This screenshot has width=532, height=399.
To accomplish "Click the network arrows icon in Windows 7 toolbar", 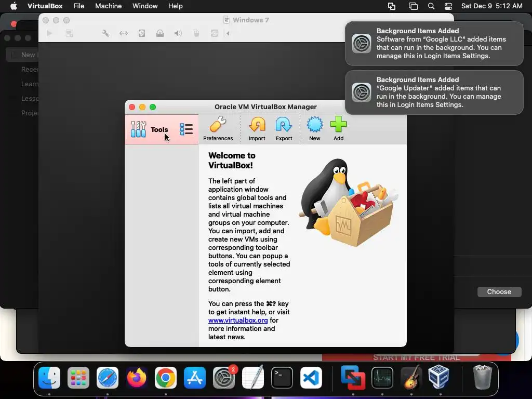I will [124, 33].
